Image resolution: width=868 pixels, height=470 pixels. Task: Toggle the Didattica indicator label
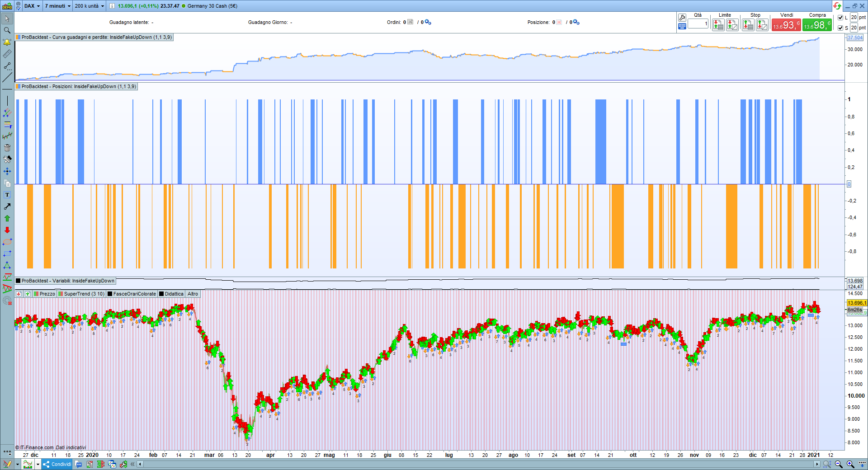point(171,294)
